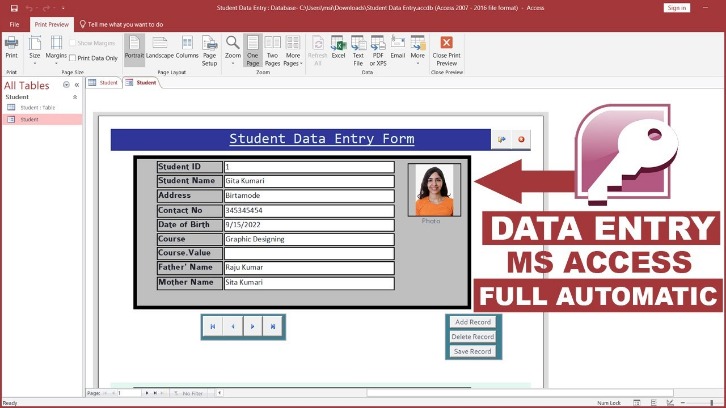Select Landscape page orientation

tap(160, 47)
